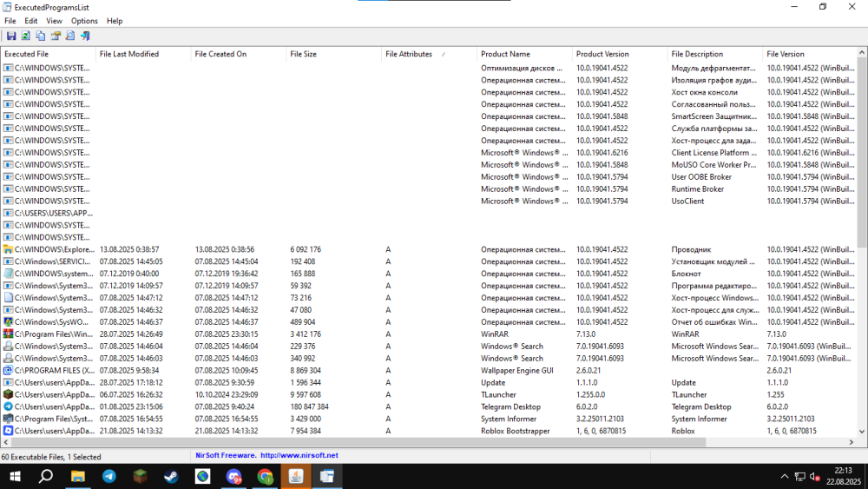The height and width of the screenshot is (489, 868).
Task: Open the nirsoft.net link in status bar
Action: tap(299, 455)
